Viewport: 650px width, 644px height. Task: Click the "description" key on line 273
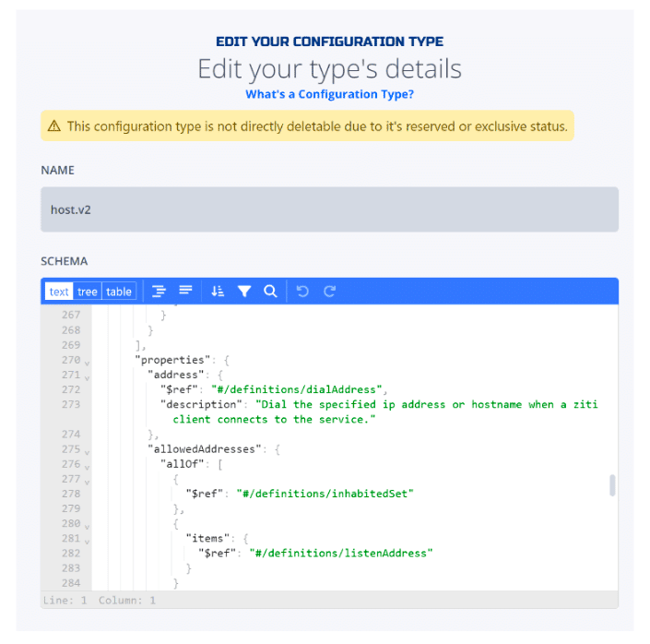pos(202,404)
